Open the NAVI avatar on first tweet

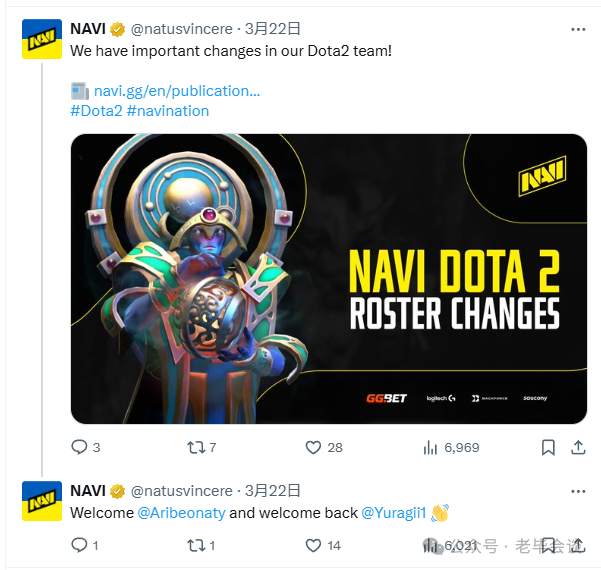42,39
